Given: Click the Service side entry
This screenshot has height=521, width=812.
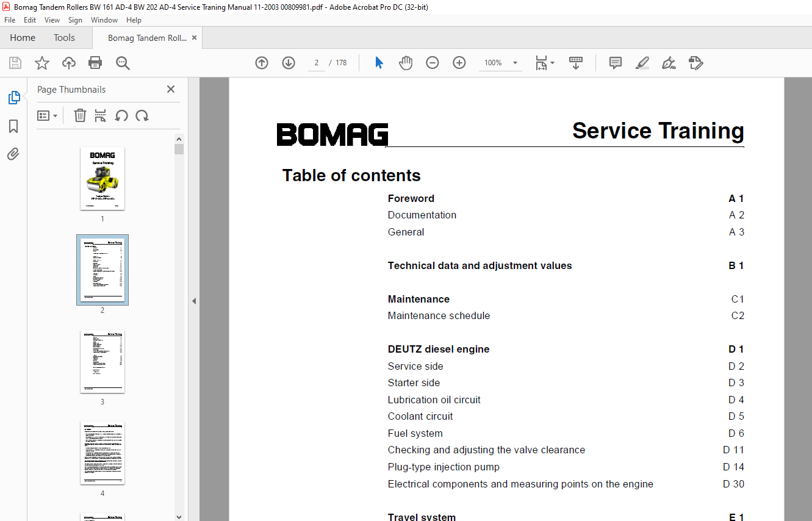Looking at the screenshot, I should click(415, 366).
